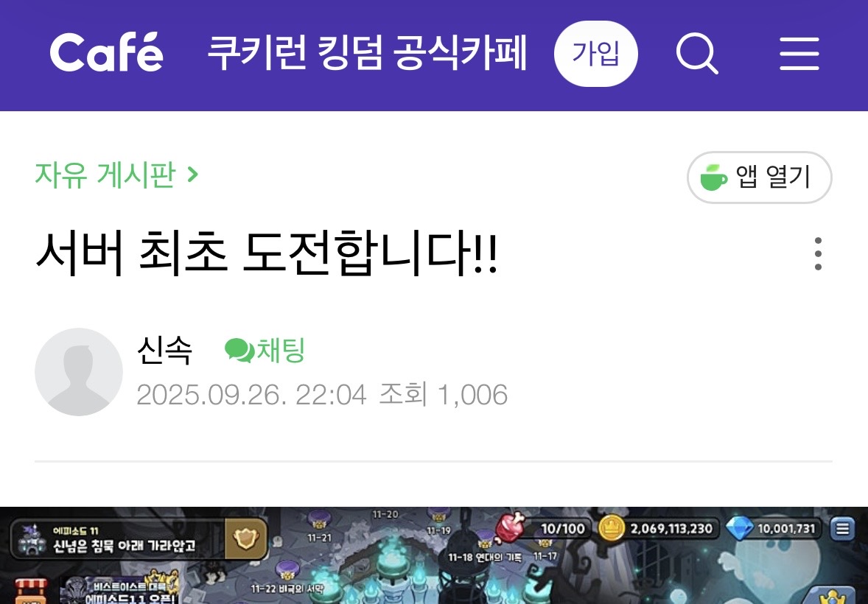868x604 pixels.
Task: Tap the meat stamina icon in screenshot
Action: [509, 527]
